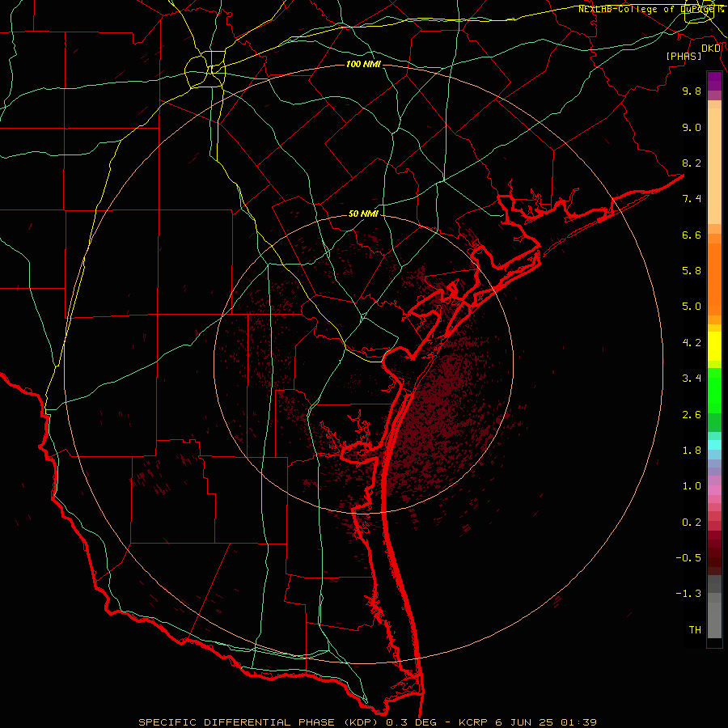Click the 4.2 value on the color scale
The width and height of the screenshot is (728, 728).
pyautogui.click(x=692, y=343)
